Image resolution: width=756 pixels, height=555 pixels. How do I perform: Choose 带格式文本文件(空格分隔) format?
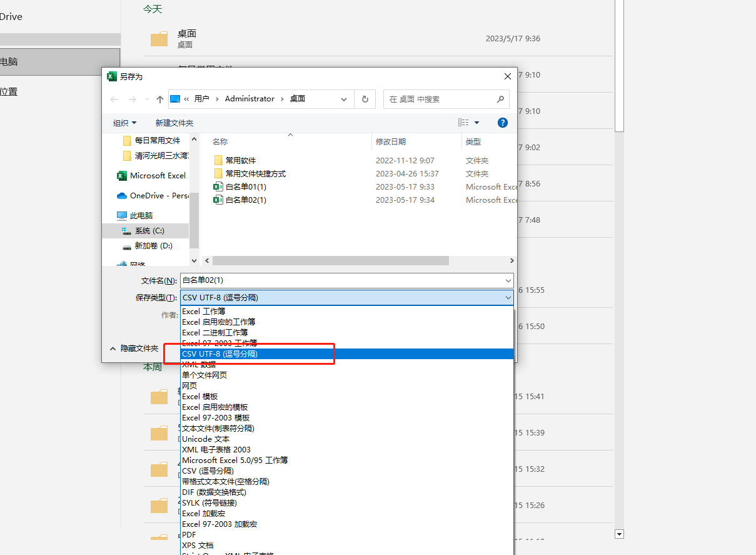click(347, 481)
